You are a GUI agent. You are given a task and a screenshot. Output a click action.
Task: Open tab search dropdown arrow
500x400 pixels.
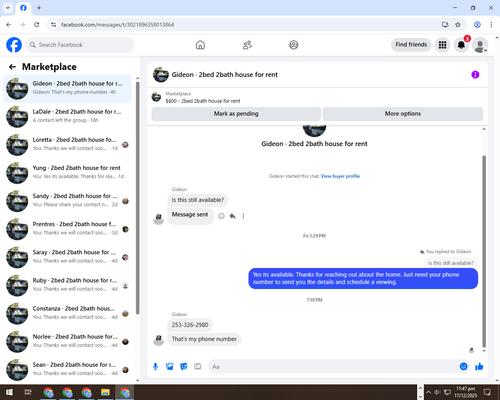pos(8,8)
